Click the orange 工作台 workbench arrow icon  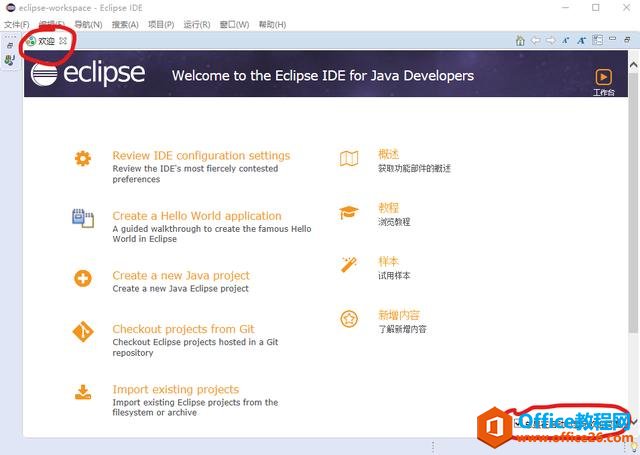[604, 77]
